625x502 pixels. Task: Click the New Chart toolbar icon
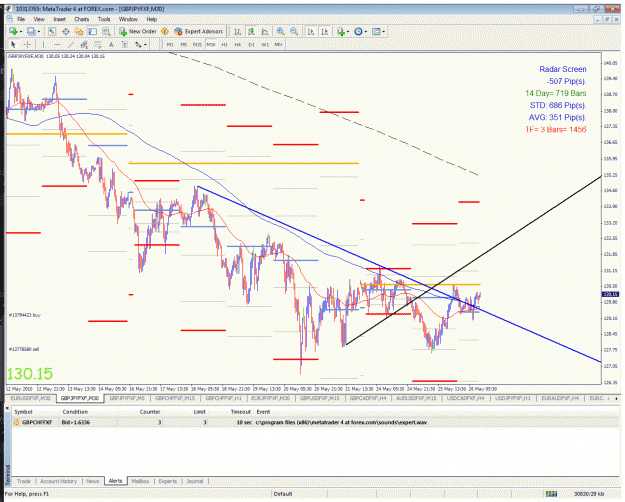click(13, 31)
